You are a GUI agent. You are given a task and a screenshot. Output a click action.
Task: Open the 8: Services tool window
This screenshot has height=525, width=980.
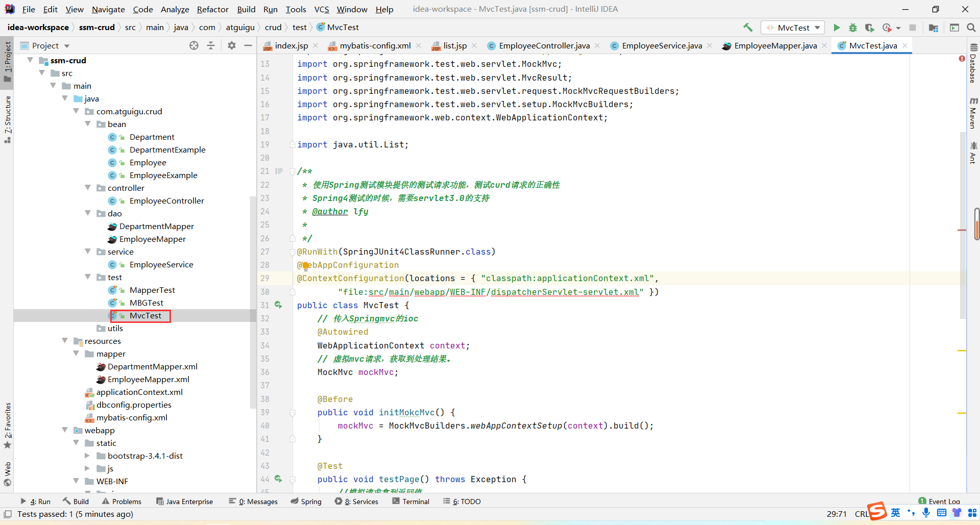pos(357,502)
